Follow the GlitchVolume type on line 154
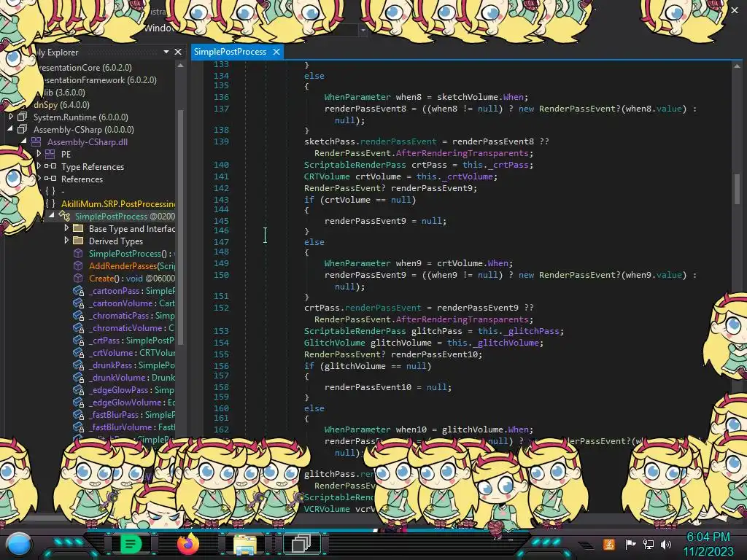The image size is (747, 560). point(334,343)
